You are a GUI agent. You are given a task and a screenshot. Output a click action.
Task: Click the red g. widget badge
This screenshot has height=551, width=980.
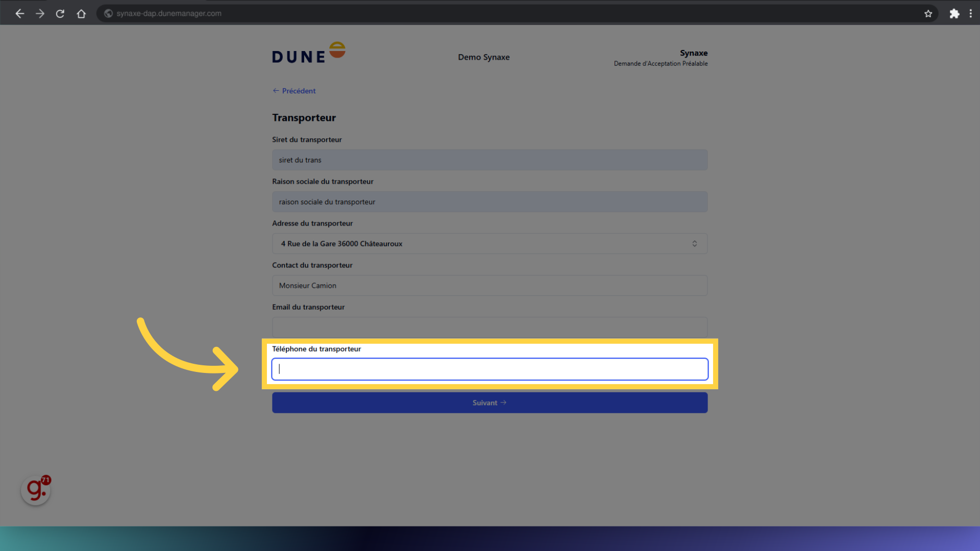coord(36,490)
